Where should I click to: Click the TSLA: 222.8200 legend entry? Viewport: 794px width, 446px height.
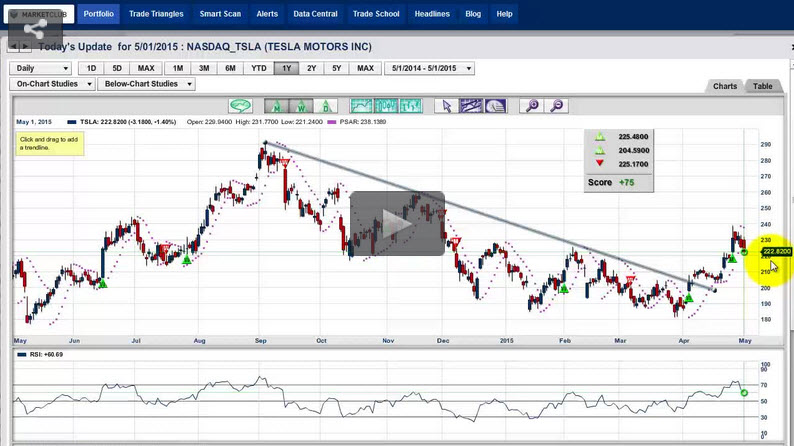(x=122, y=122)
